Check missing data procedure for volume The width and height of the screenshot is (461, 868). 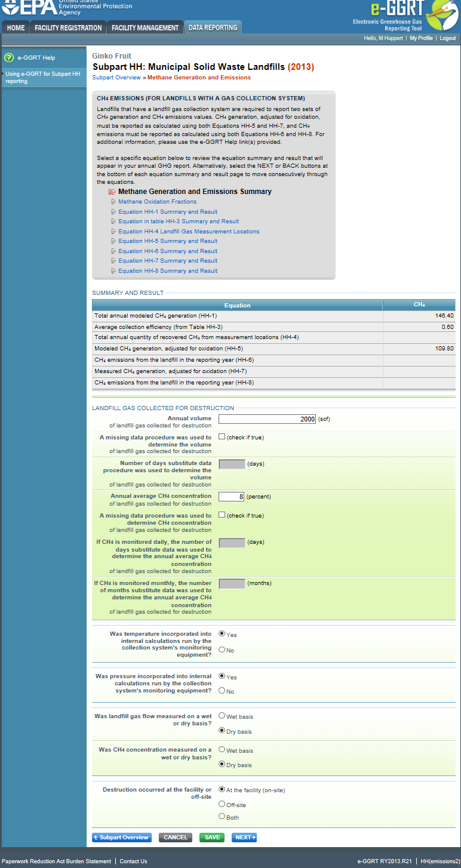click(222, 437)
